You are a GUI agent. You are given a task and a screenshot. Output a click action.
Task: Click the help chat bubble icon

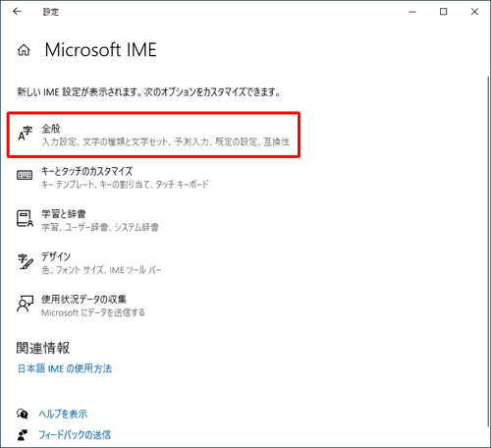point(23,414)
